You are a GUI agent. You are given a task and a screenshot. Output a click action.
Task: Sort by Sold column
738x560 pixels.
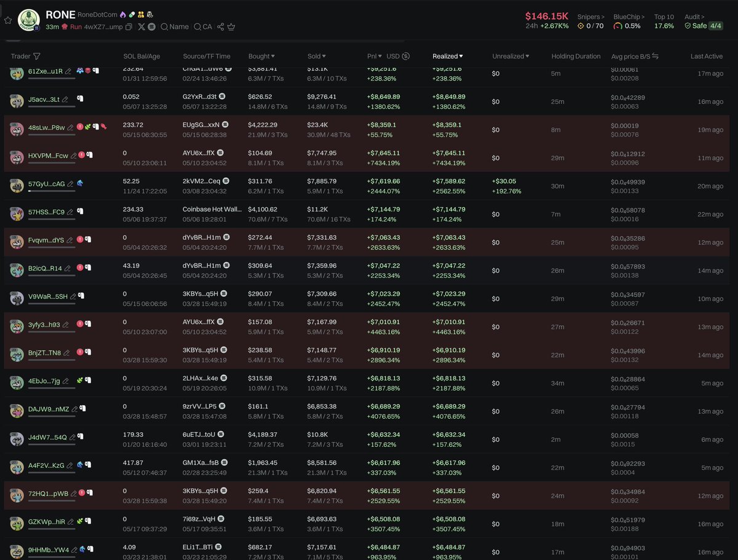(x=317, y=56)
